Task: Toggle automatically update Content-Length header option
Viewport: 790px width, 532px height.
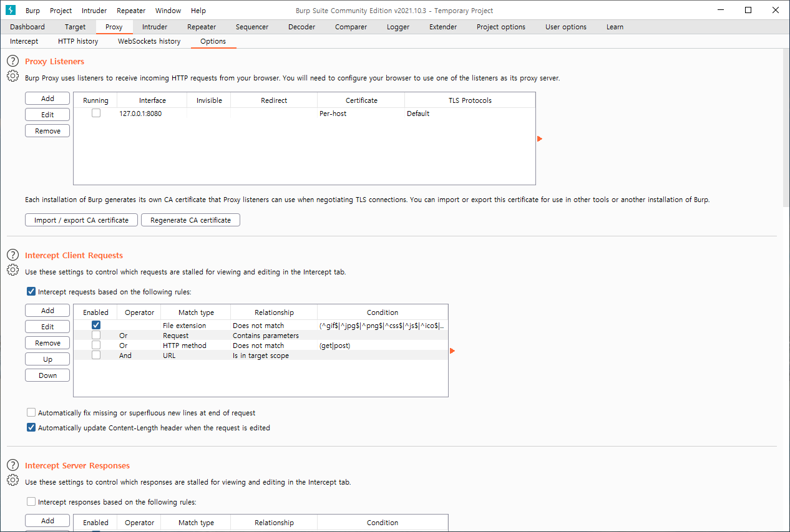Action: [x=31, y=428]
